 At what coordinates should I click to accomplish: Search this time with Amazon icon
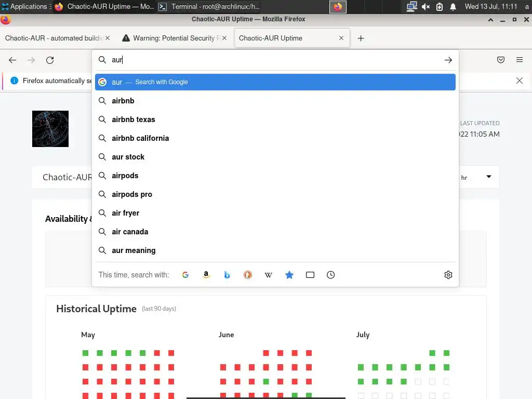(206, 275)
